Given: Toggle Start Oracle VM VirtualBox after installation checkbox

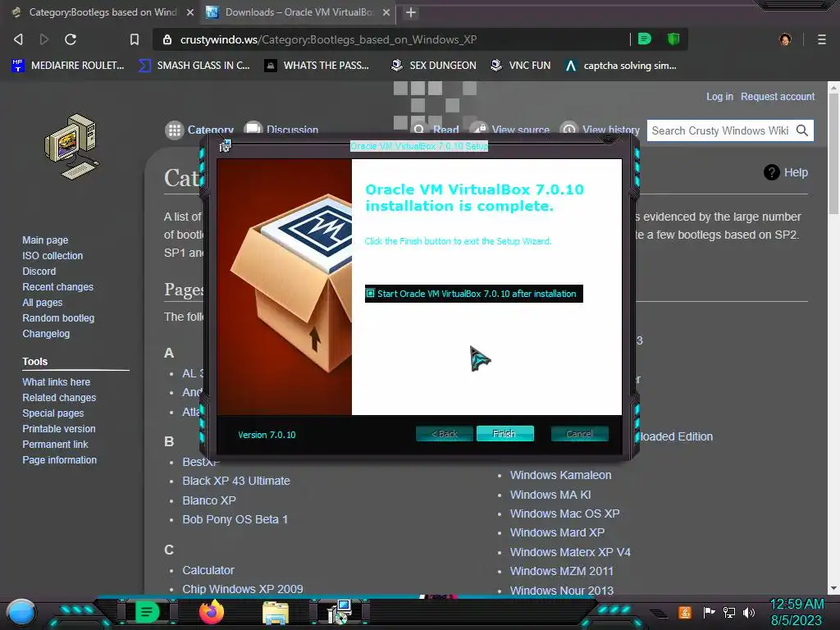Looking at the screenshot, I should click(x=371, y=293).
